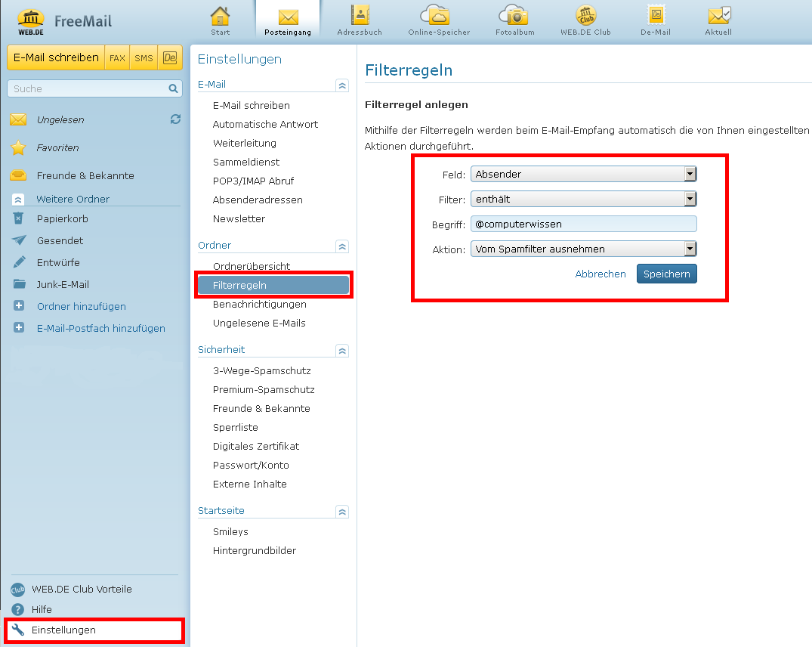
Task: Click the Begriff text field
Action: click(582, 224)
